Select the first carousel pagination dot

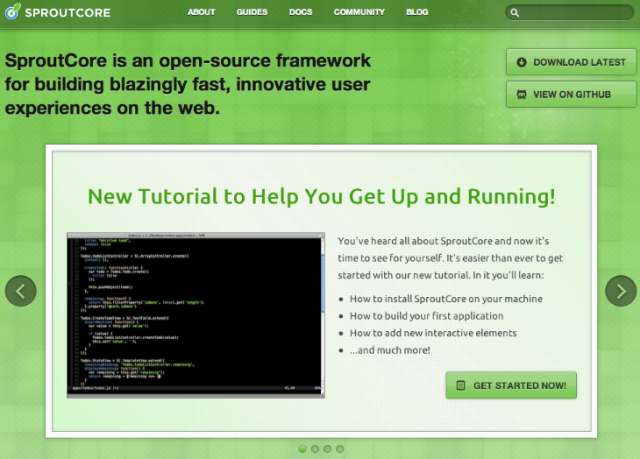click(301, 449)
